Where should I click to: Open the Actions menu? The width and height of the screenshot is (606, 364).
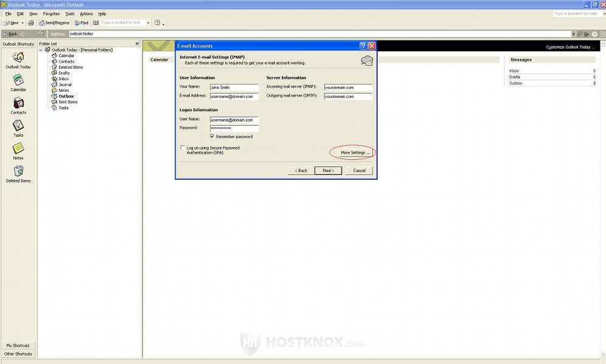[86, 13]
